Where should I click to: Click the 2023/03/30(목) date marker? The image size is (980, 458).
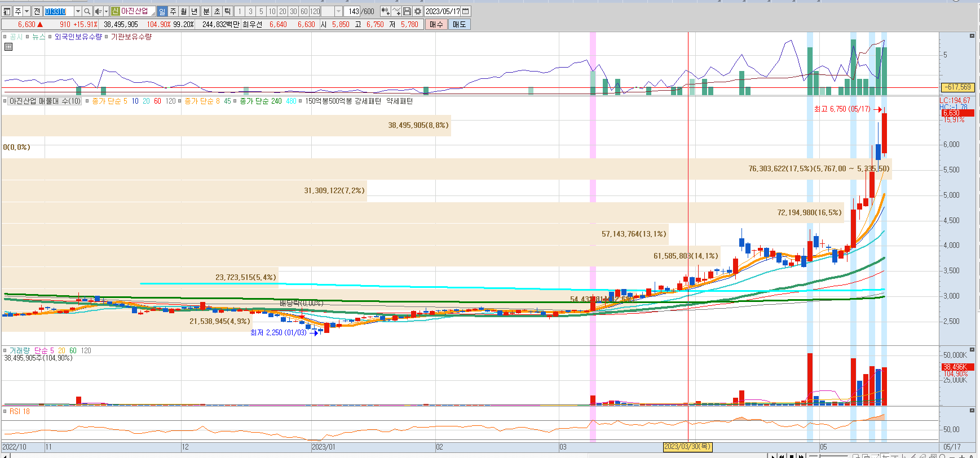pyautogui.click(x=687, y=447)
